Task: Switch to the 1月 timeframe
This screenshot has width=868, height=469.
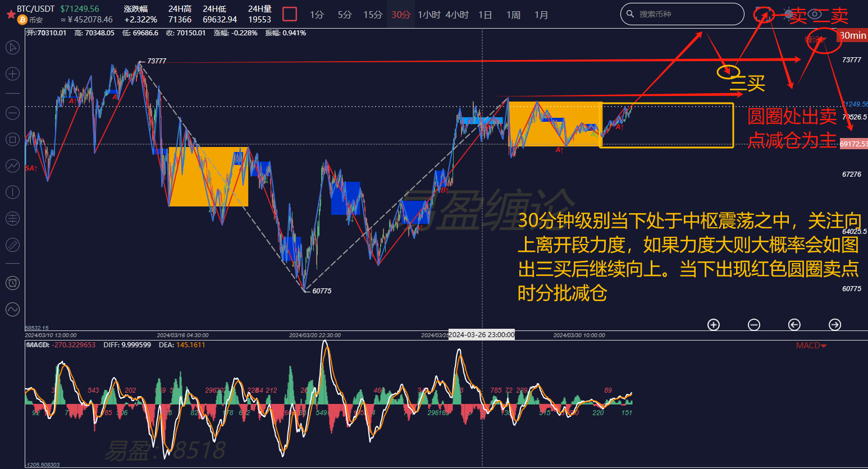Action: click(541, 15)
